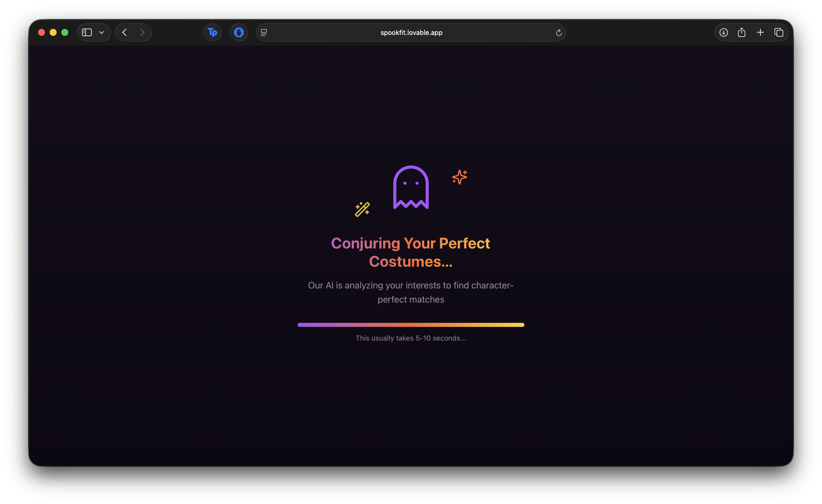
Task: Expand the sidebar dropdown chevron
Action: (102, 32)
